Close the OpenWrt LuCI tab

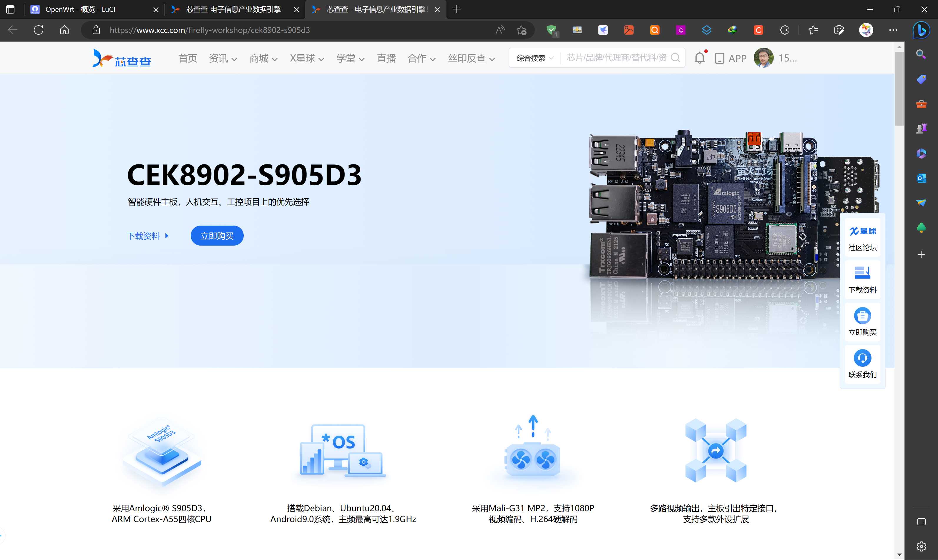click(x=156, y=10)
